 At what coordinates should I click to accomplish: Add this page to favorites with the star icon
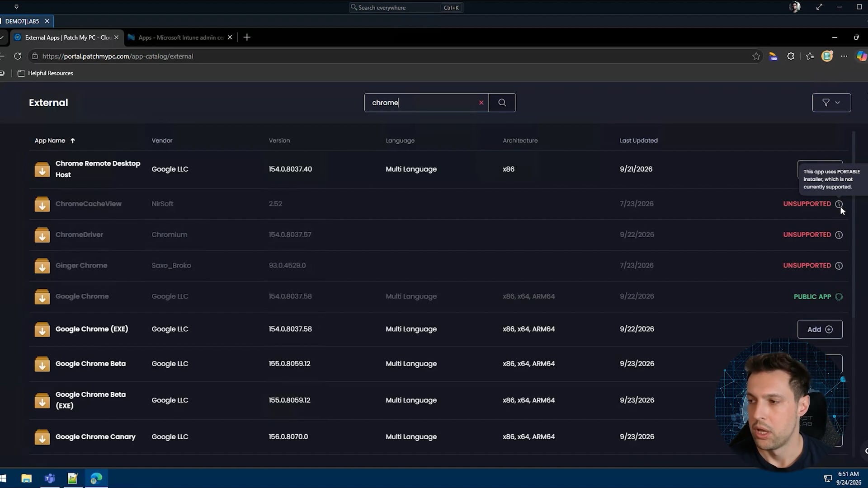(x=756, y=56)
